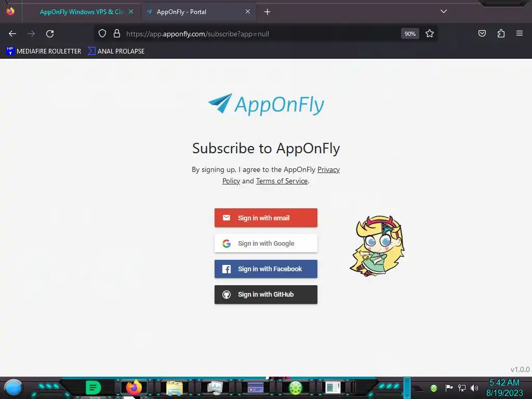
Task: Click the AppOnFly logo
Action: pos(266,104)
